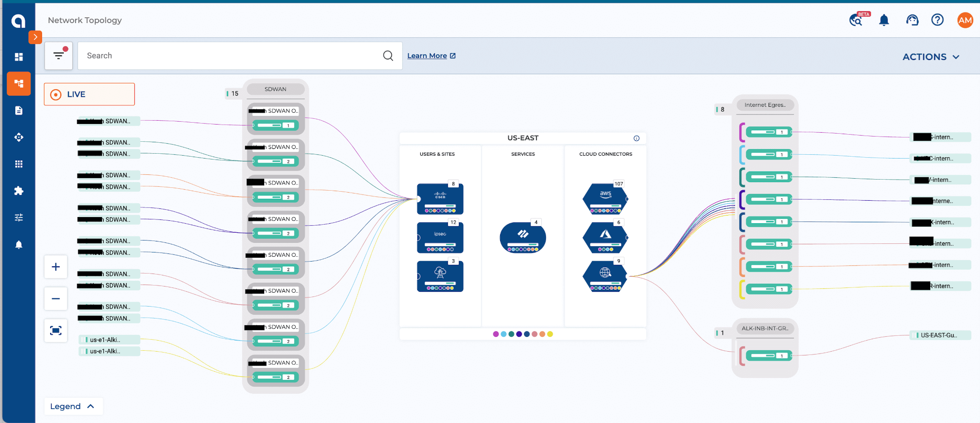Click the ALK-INB-INT-GR.. group header
Screen dimensions: 980x423
point(765,328)
